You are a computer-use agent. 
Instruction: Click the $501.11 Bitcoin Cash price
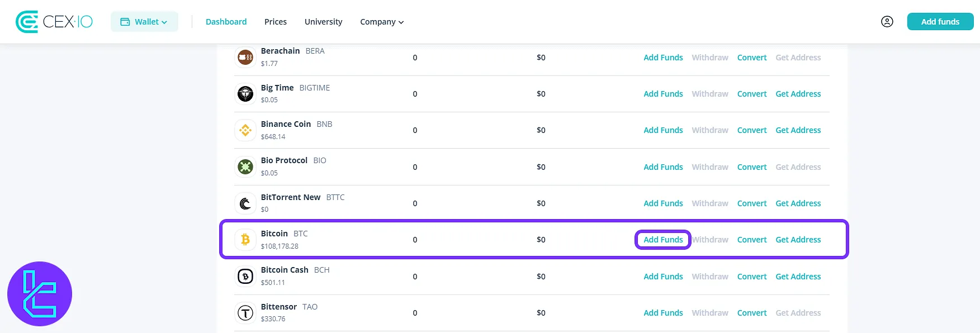click(x=273, y=283)
